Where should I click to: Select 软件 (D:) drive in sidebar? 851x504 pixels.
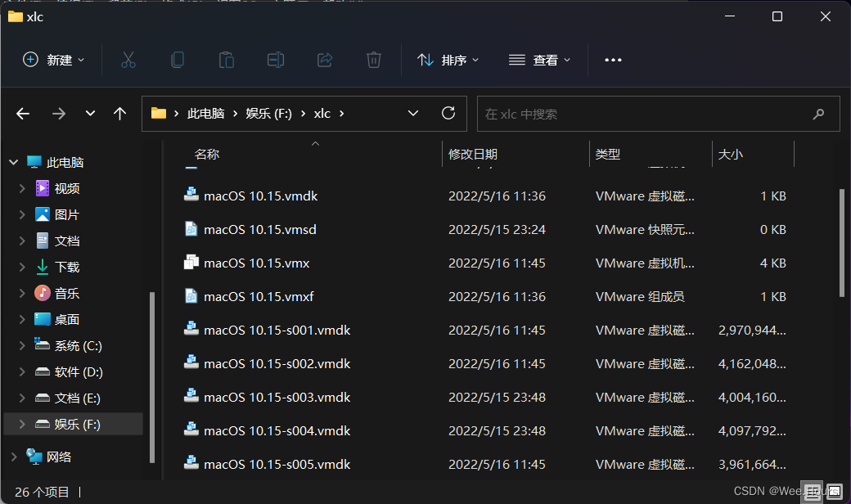79,371
